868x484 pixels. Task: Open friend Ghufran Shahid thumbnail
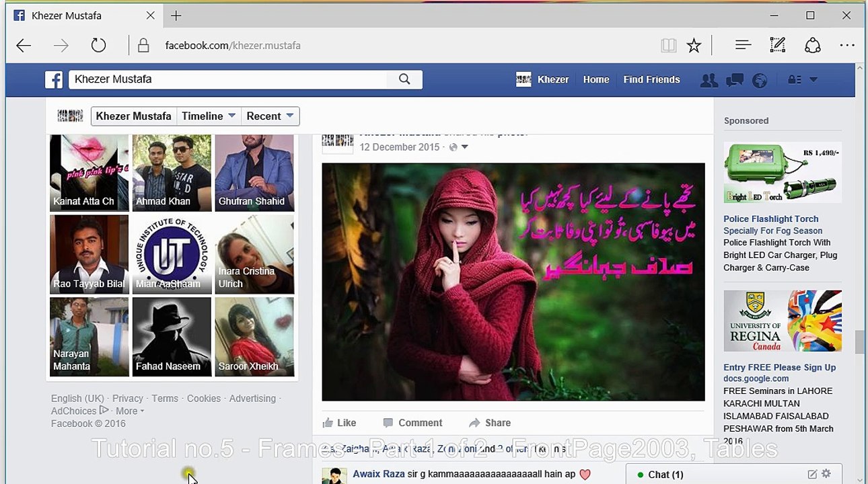(254, 173)
